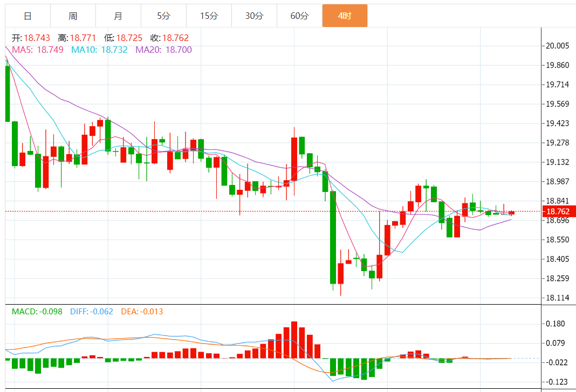
Task: Click the 19.132 price axis label
Action: (x=557, y=162)
